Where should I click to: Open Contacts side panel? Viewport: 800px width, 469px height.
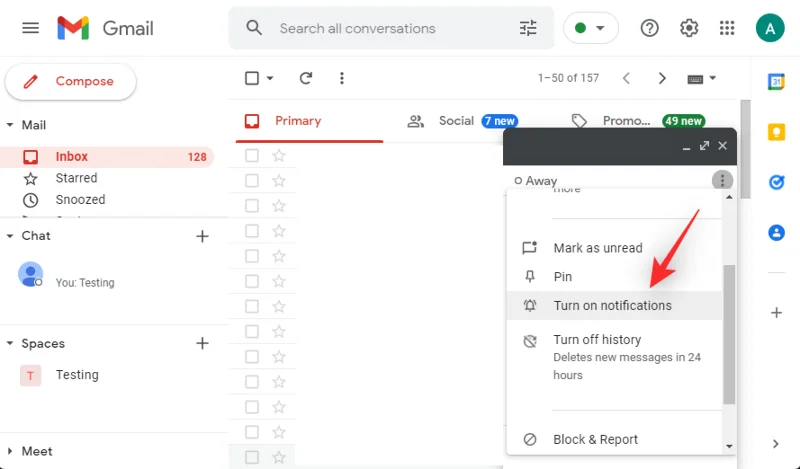coord(776,233)
